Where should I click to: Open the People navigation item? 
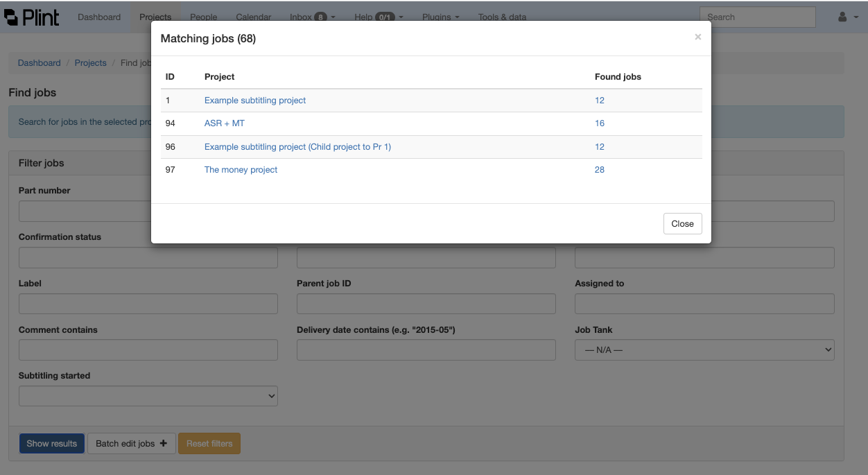tap(204, 17)
